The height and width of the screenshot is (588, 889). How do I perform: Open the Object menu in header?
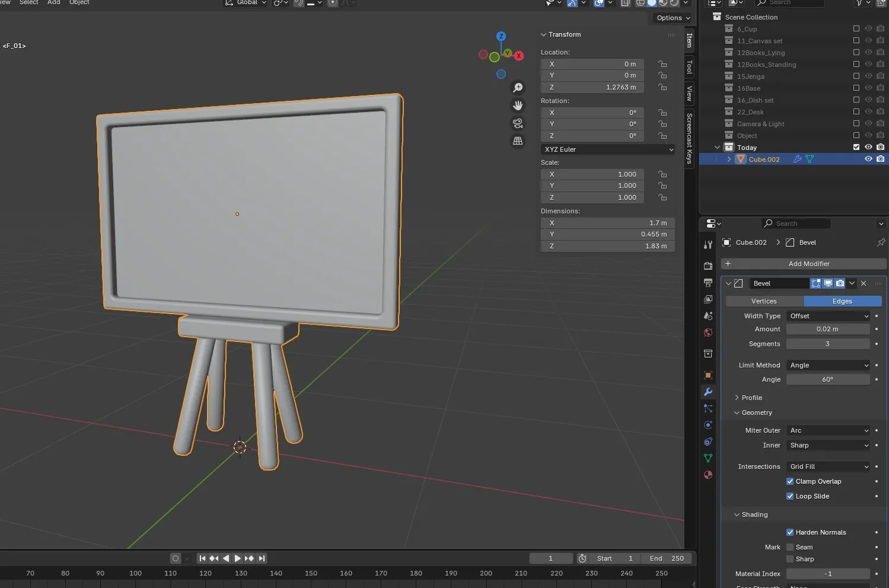coord(79,2)
